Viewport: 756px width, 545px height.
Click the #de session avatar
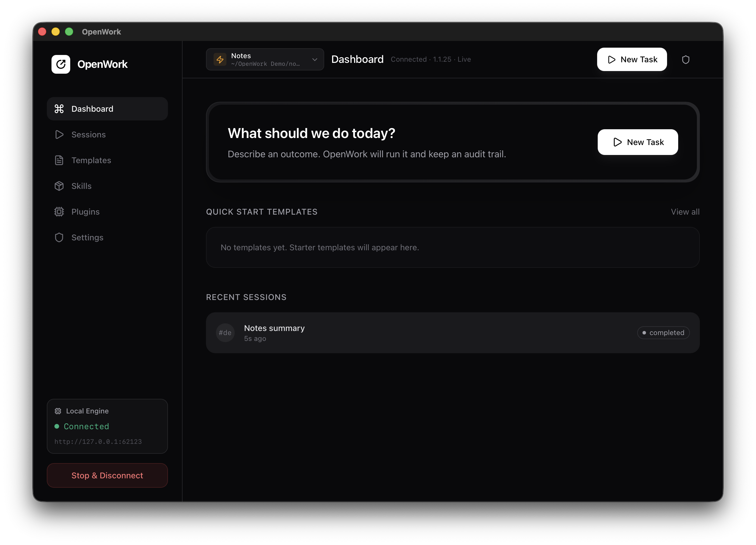point(225,332)
